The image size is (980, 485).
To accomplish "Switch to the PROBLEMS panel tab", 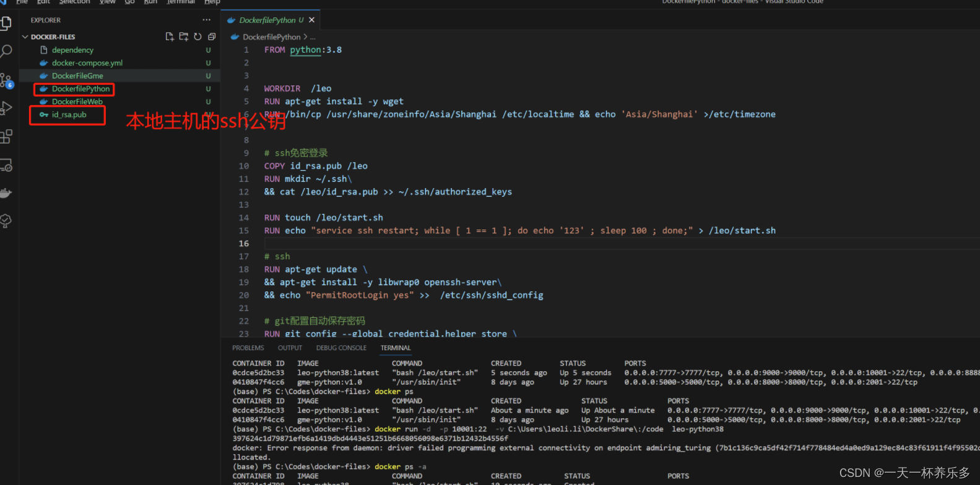I will tap(248, 348).
